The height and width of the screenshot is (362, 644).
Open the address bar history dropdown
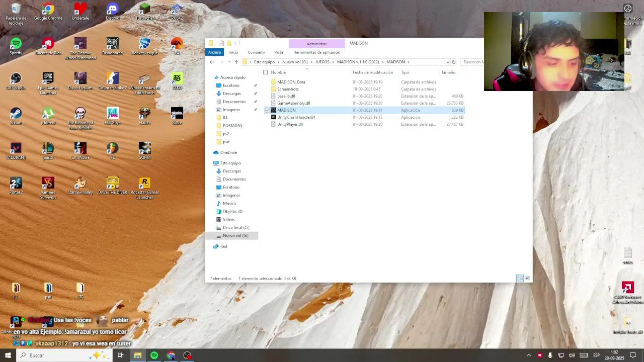pyautogui.click(x=448, y=62)
